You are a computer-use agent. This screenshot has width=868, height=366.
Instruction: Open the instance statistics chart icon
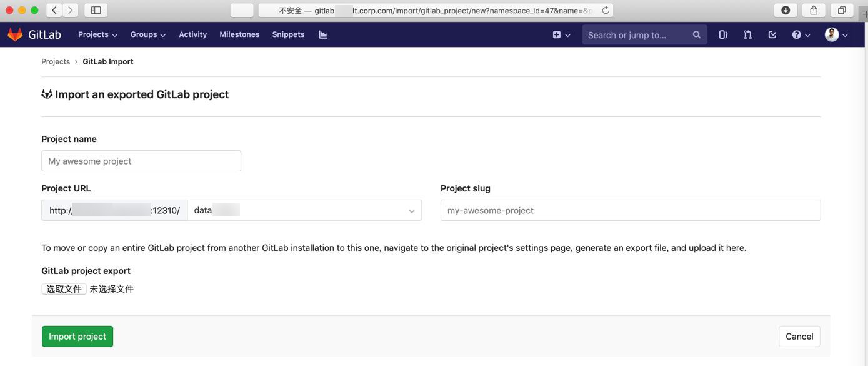click(323, 34)
